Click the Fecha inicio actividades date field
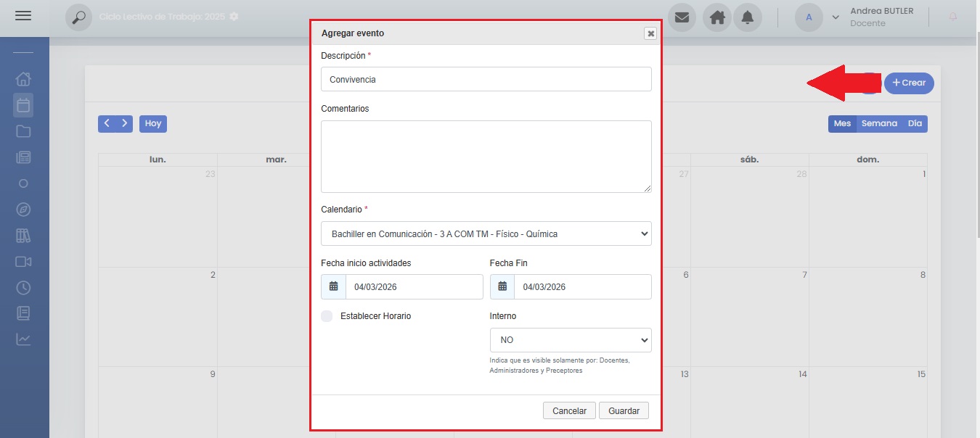The height and width of the screenshot is (438, 980). 414,286
